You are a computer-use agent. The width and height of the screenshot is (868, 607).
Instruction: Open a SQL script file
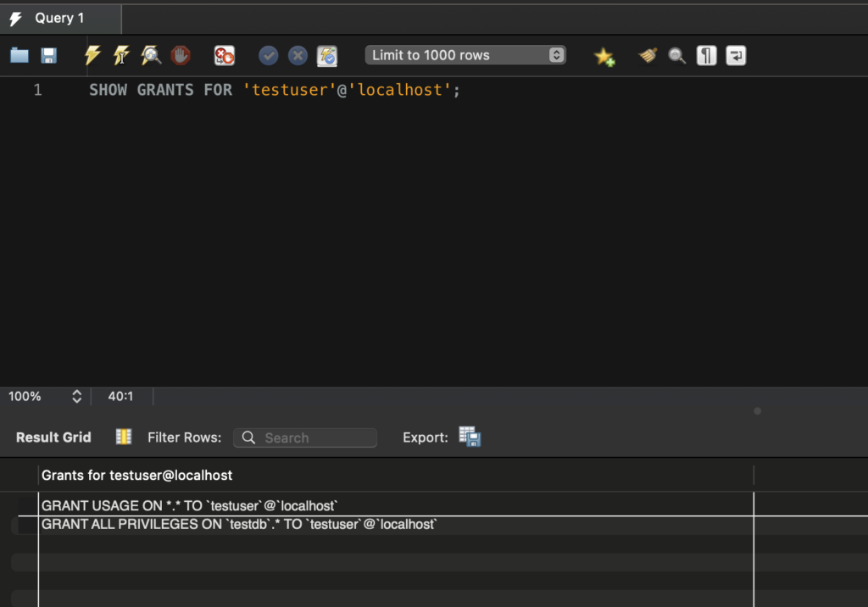point(19,56)
